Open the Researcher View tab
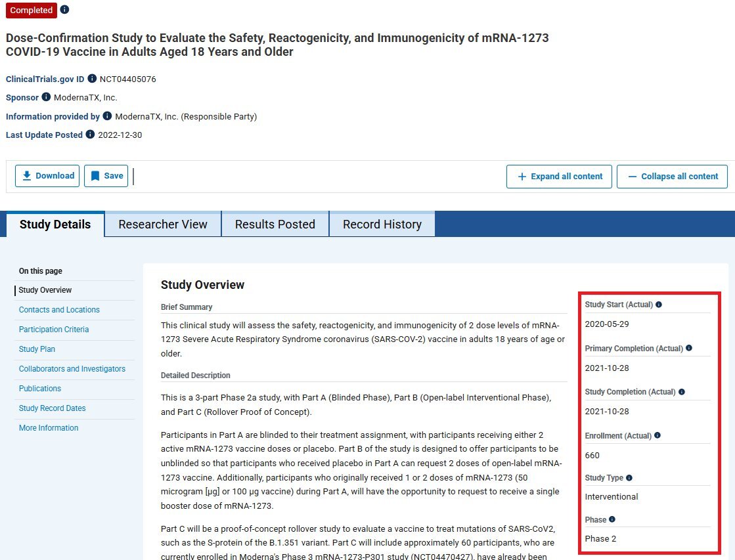 tap(163, 224)
